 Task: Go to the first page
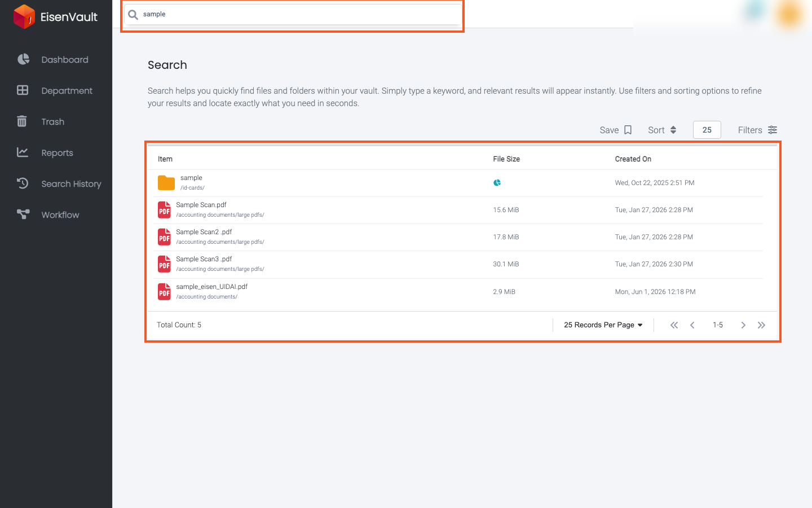click(x=674, y=325)
